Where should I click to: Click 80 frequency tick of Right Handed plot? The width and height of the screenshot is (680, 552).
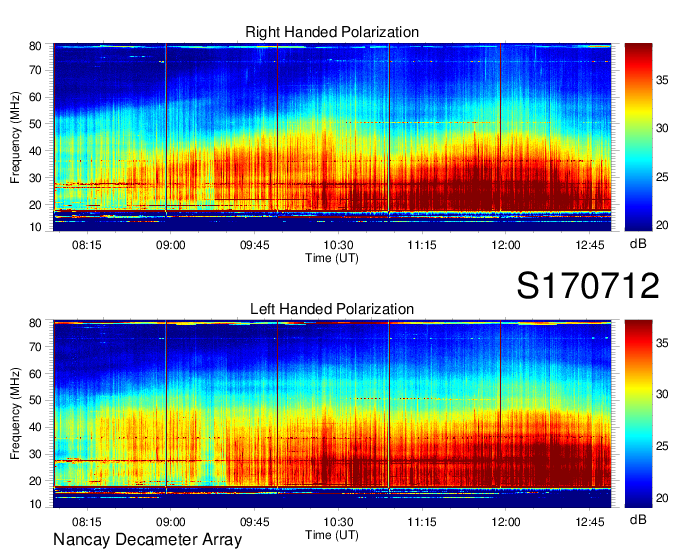[35, 46]
